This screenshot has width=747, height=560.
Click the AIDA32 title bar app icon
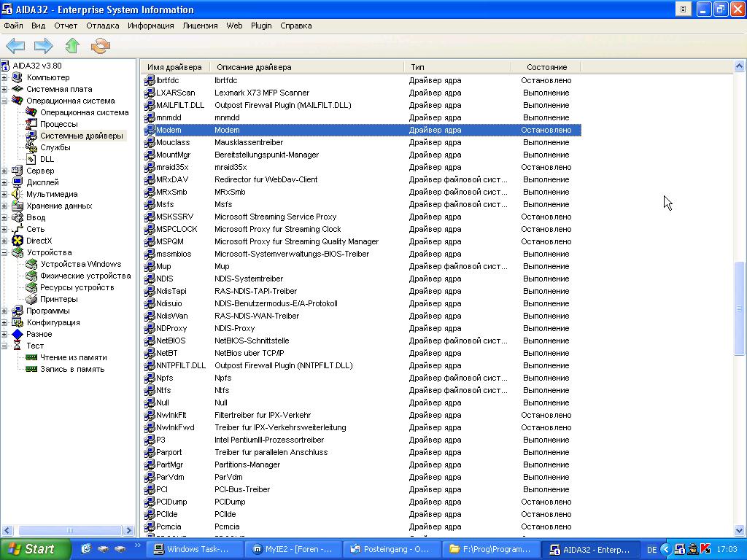pos(7,9)
